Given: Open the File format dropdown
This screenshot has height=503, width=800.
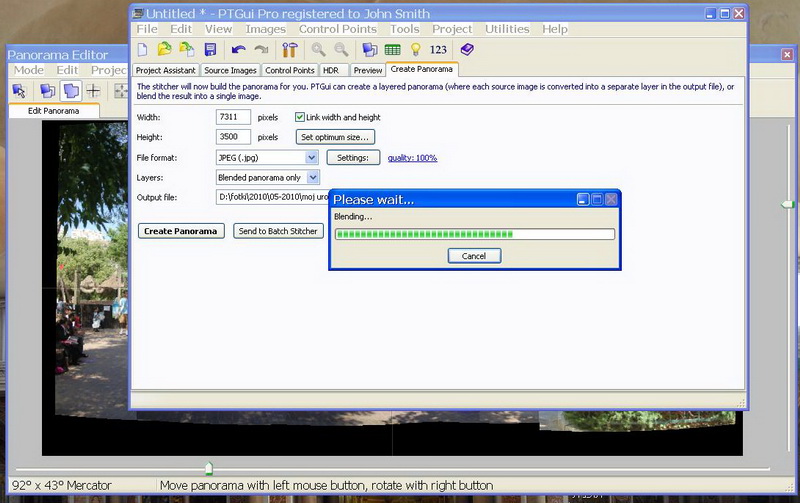Looking at the screenshot, I should pyautogui.click(x=312, y=158).
